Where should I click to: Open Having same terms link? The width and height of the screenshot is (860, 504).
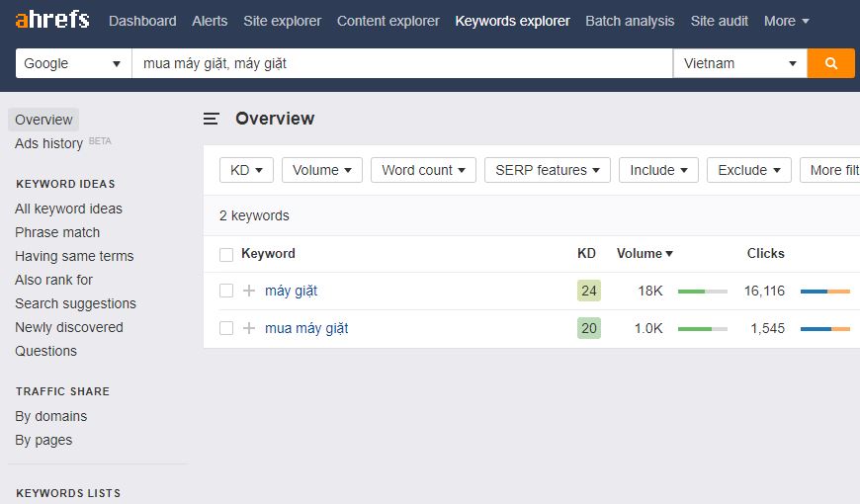pyautogui.click(x=74, y=256)
